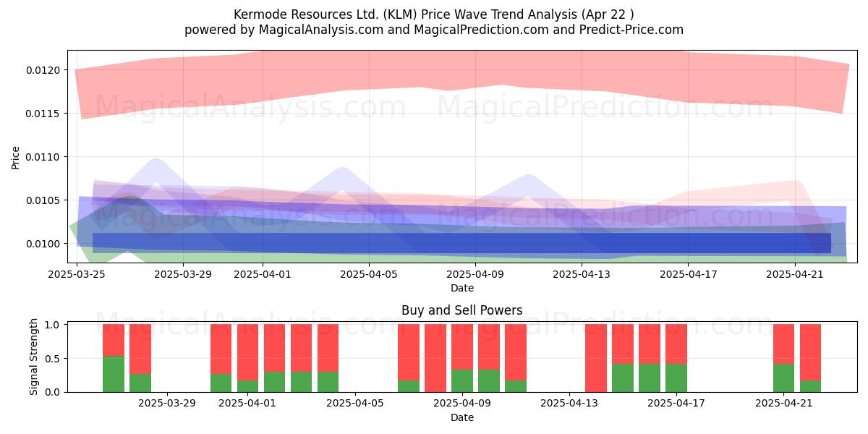Click the 2025-04-17 date tick on price chart
Viewport: 868px width, 434px height.
689,274
